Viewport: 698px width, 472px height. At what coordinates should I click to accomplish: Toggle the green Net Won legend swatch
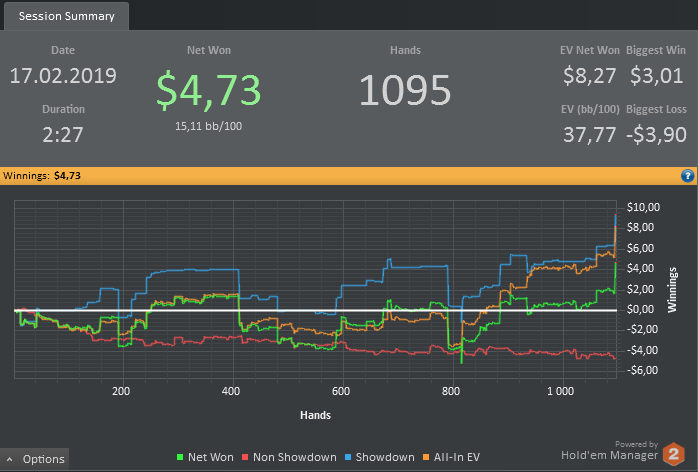point(180,457)
